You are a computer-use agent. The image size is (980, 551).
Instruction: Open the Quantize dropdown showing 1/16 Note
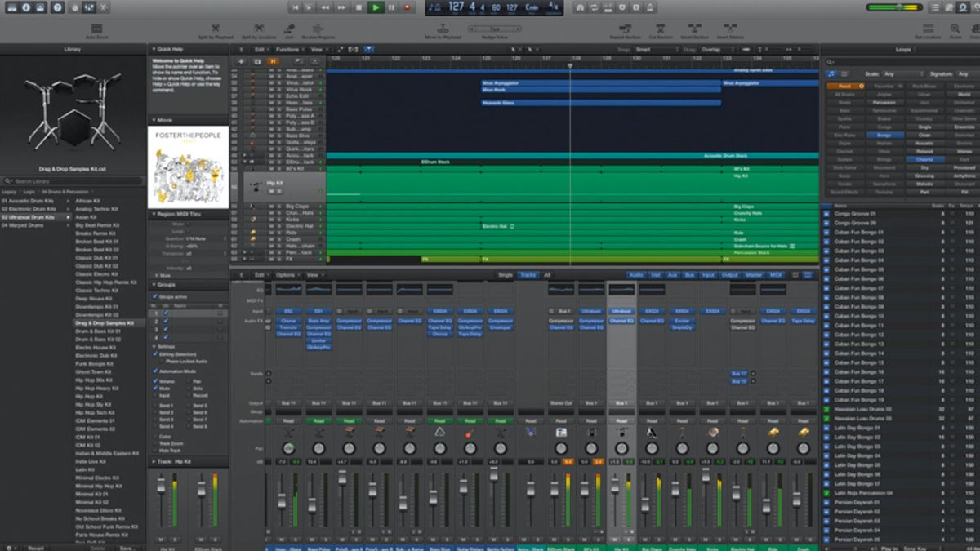pyautogui.click(x=196, y=239)
